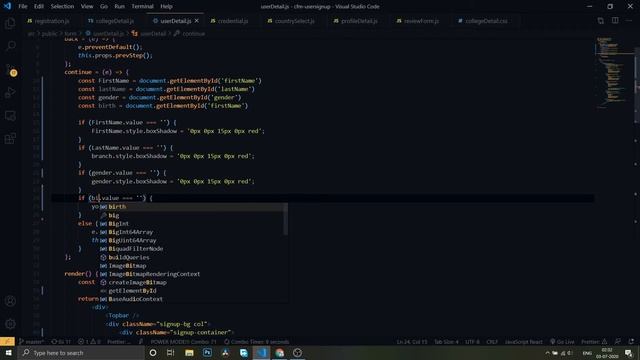Click Go Live in status bar
Viewport: 640px width, 360px height.
[x=562, y=342]
